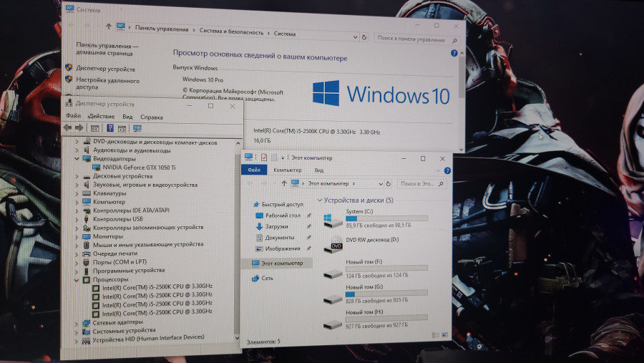Click the search field in Control Panel window
The height and width of the screenshot is (363, 644).
coord(416,39)
